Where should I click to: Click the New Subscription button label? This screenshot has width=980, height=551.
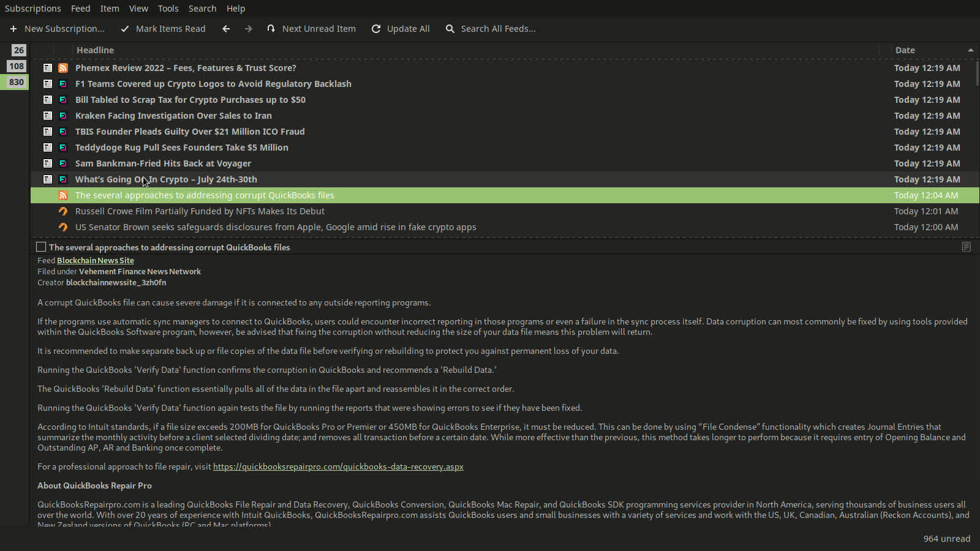tap(64, 29)
